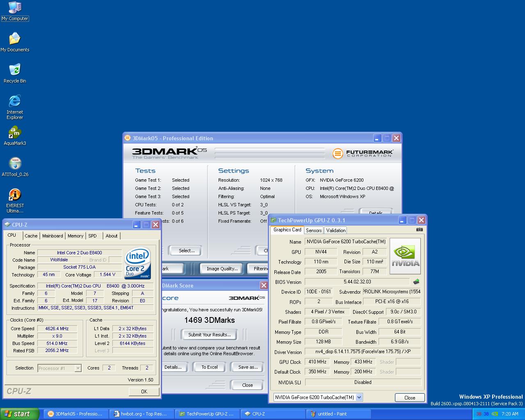The width and height of the screenshot is (525, 420).
Task: Switch to the Cache tab in CPU-Z
Action: click(x=31, y=236)
